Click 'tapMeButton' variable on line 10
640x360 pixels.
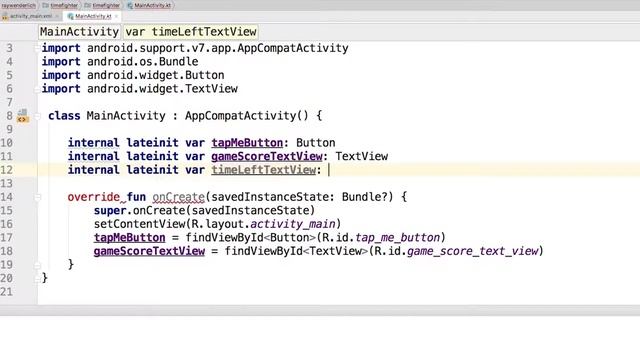(x=247, y=143)
